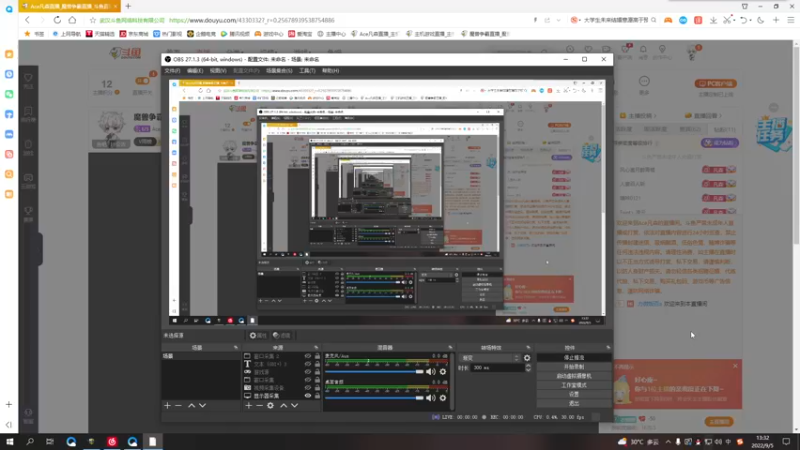
Task: Expand system tray hidden icons chevron
Action: tap(667, 442)
